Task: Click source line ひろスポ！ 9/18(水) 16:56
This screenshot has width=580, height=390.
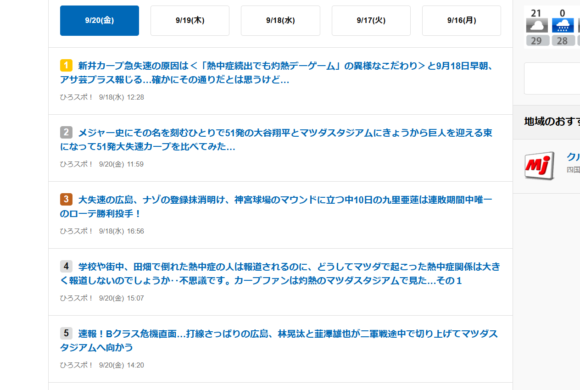Action: tap(102, 231)
